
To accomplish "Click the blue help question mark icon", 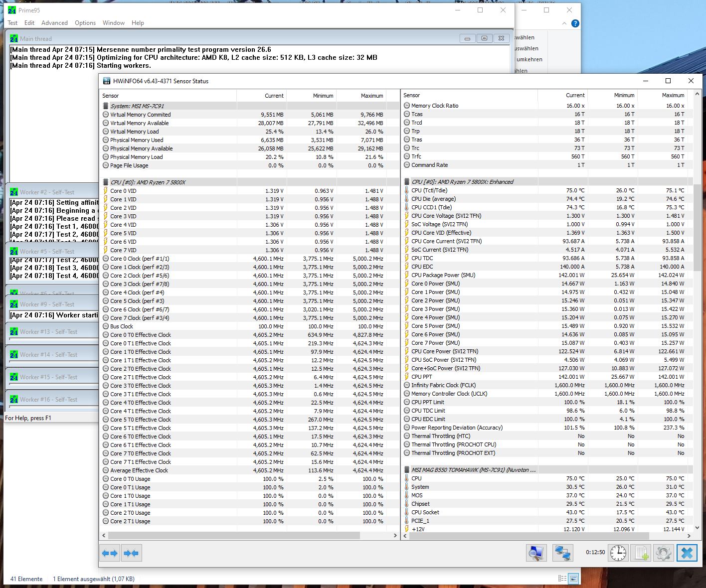I will point(575,23).
